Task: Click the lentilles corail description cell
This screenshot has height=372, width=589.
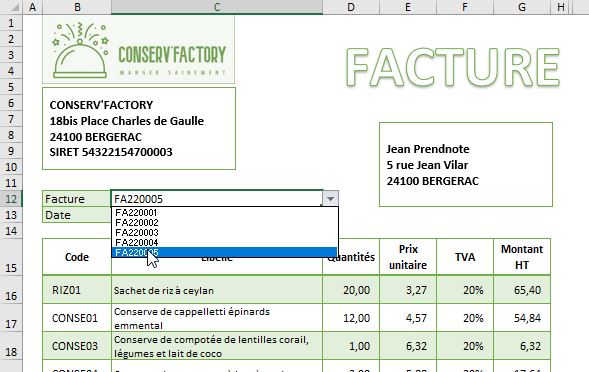Action: pos(217,346)
